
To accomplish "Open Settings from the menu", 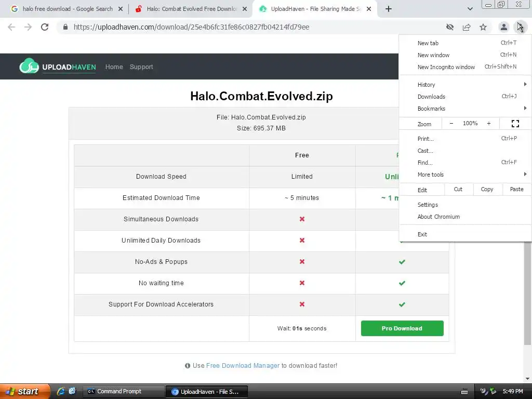I will [x=465, y=205].
